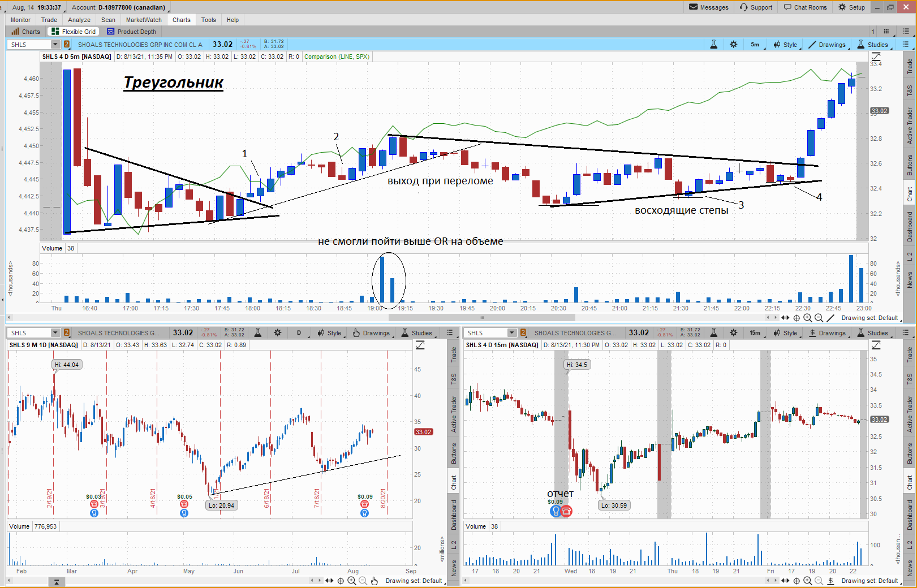This screenshot has height=588, width=917.
Task: Zoom out on the 5m chart
Action: point(819,318)
